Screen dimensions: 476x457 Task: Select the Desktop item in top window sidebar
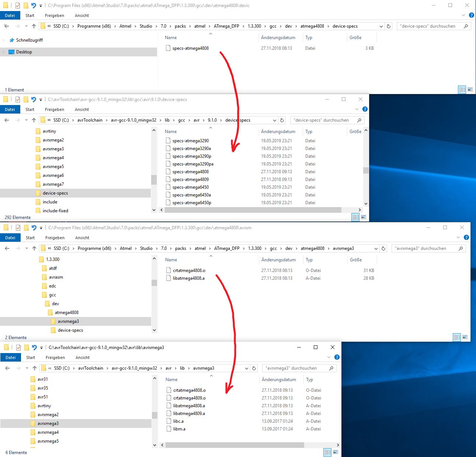click(x=79, y=52)
